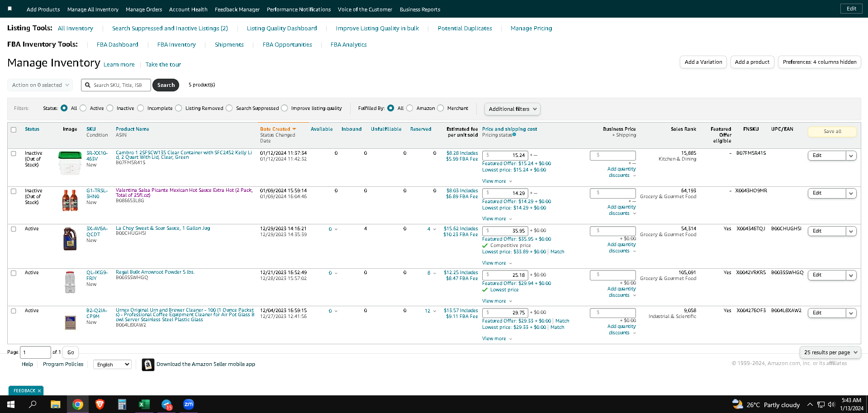Open Account Health page
868x413 pixels.
[188, 9]
